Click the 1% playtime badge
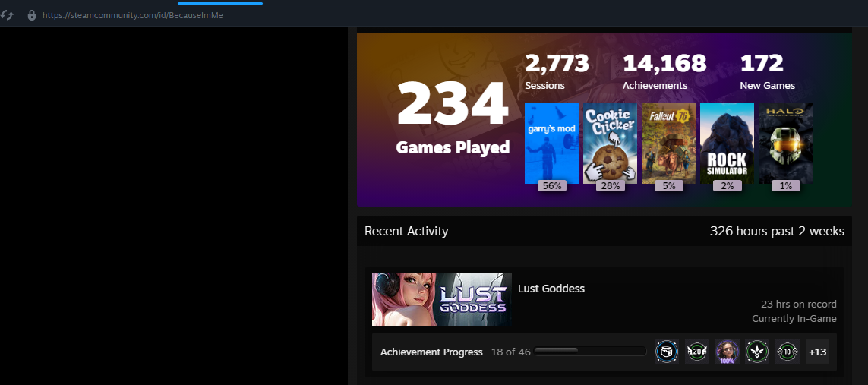 click(785, 186)
